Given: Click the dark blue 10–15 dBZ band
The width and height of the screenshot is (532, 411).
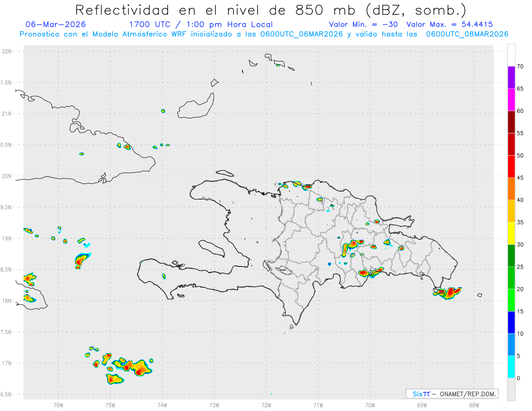Looking at the screenshot, I should click(511, 323).
